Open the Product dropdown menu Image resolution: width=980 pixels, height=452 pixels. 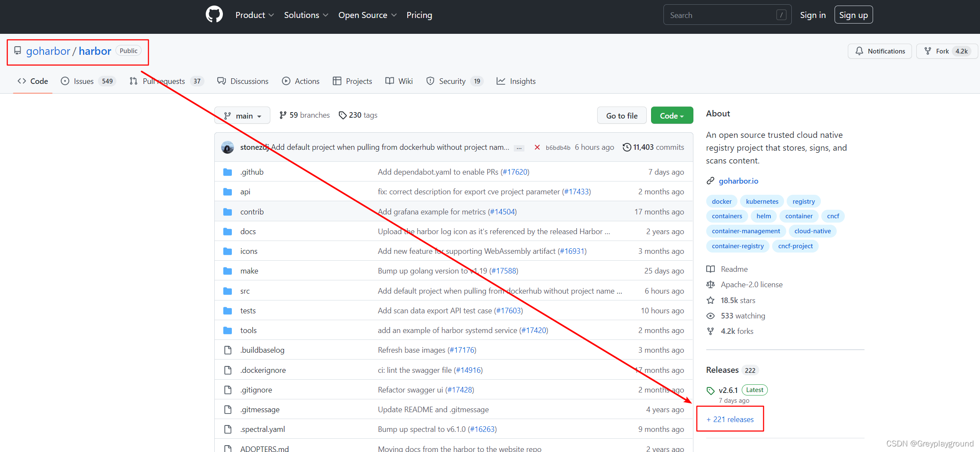(x=255, y=15)
